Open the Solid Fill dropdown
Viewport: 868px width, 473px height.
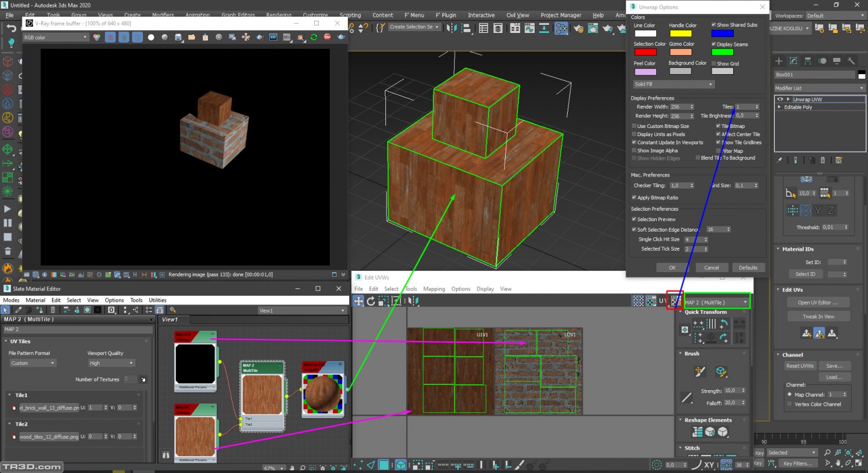coord(674,85)
